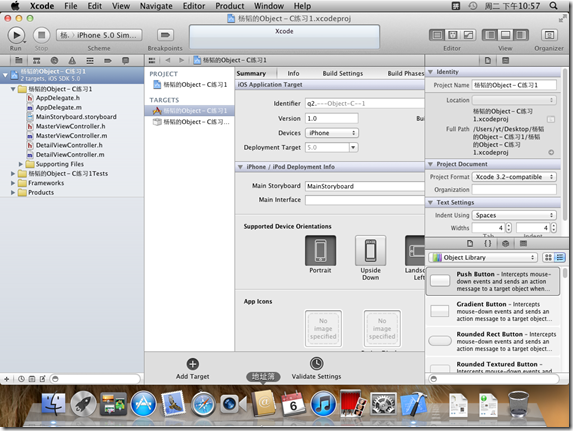Click the Stop button in toolbar
The width and height of the screenshot is (573, 431).
(x=41, y=35)
